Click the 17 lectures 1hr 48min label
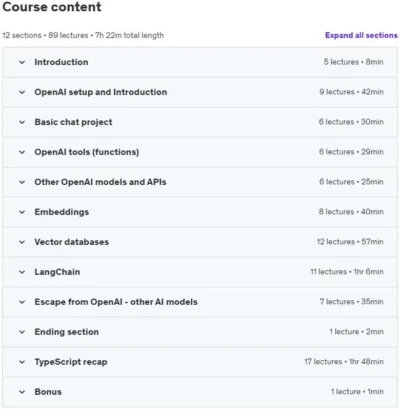Screen dimensions: 400x410 click(344, 362)
